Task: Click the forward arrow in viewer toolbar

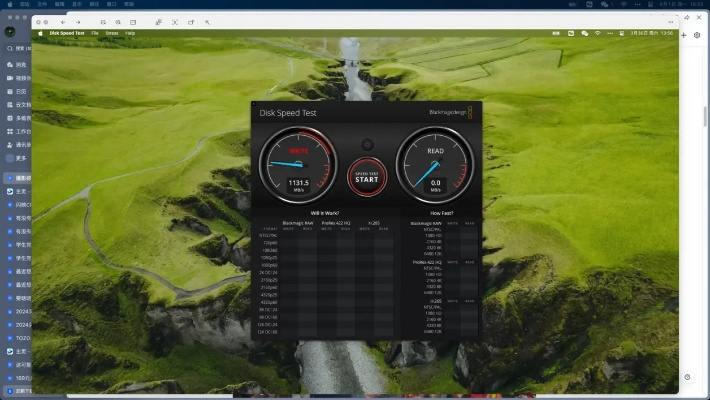Action: 78,21
